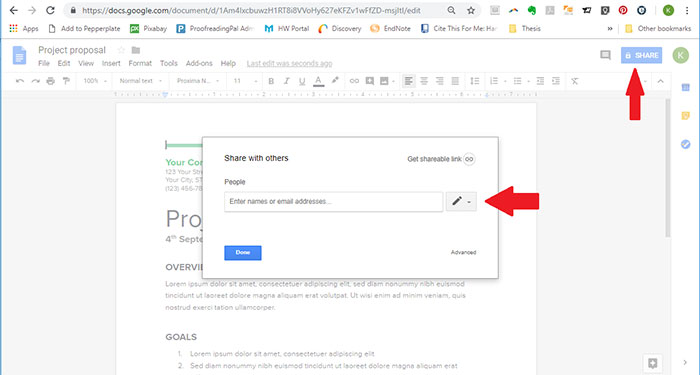Toggle bold formatting
The height and width of the screenshot is (375, 700).
point(271,81)
